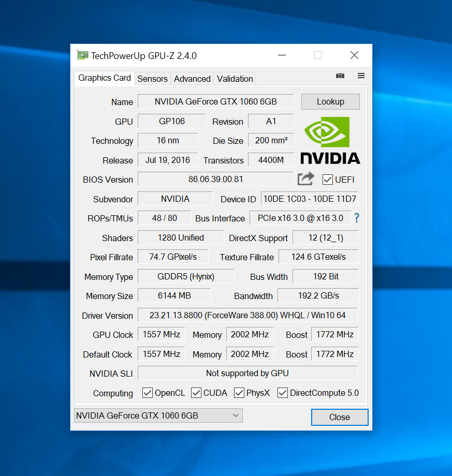The width and height of the screenshot is (452, 476).
Task: Click the Bandwidth field 192.2 GB/s
Action: (318, 295)
